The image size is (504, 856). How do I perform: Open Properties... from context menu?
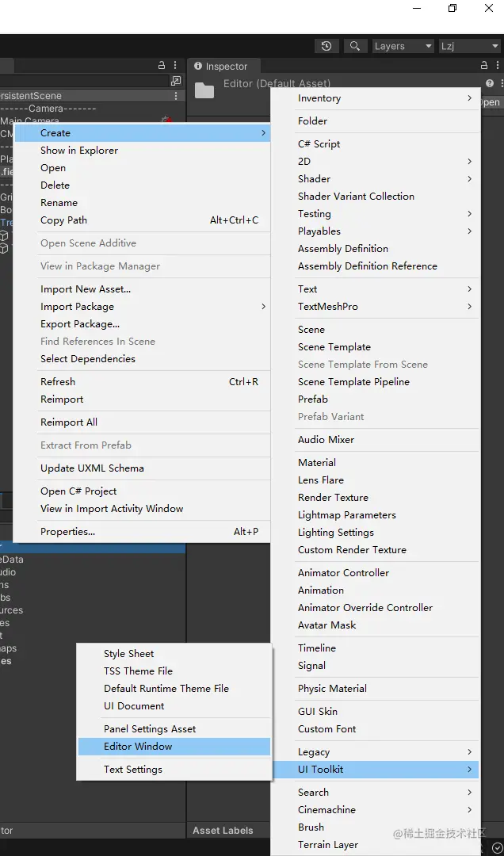tap(142, 532)
